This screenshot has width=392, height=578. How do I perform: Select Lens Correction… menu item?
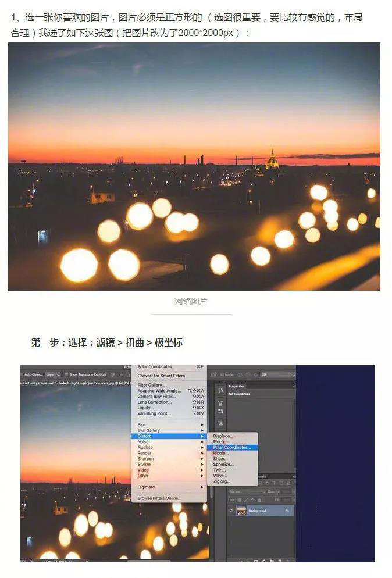[169, 402]
